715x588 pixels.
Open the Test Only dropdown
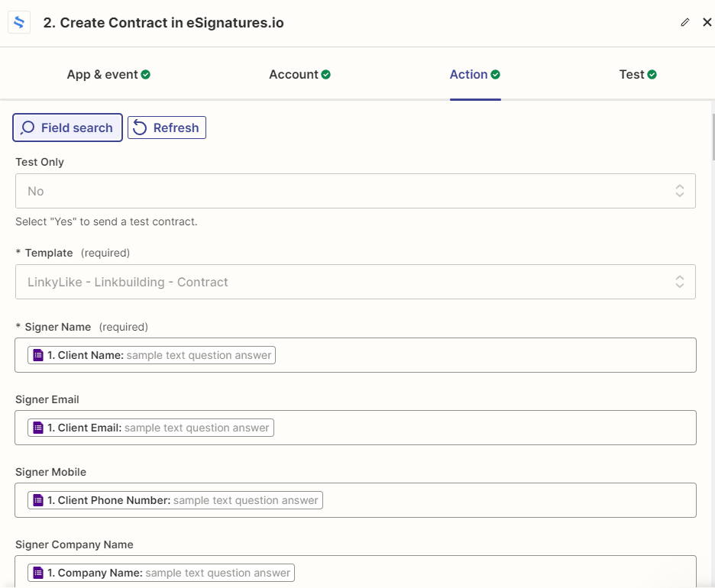pos(355,191)
